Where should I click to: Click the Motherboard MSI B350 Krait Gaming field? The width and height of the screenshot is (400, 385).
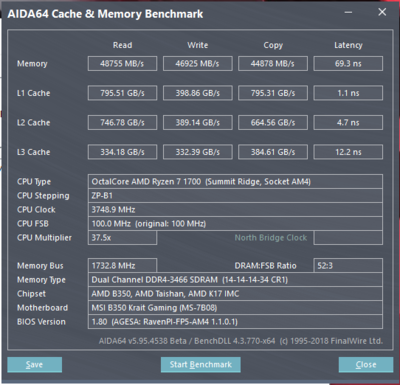[x=235, y=308]
